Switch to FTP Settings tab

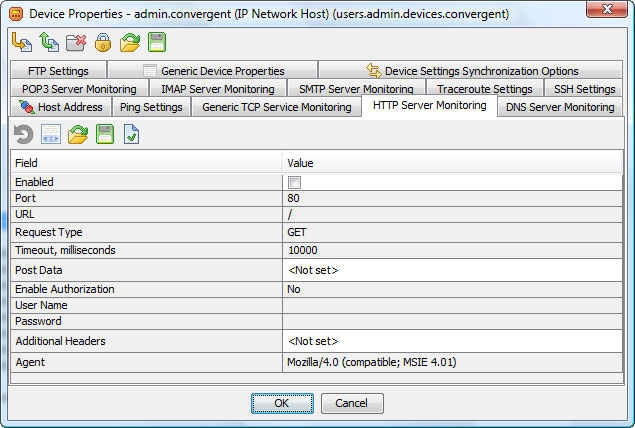pyautogui.click(x=59, y=71)
